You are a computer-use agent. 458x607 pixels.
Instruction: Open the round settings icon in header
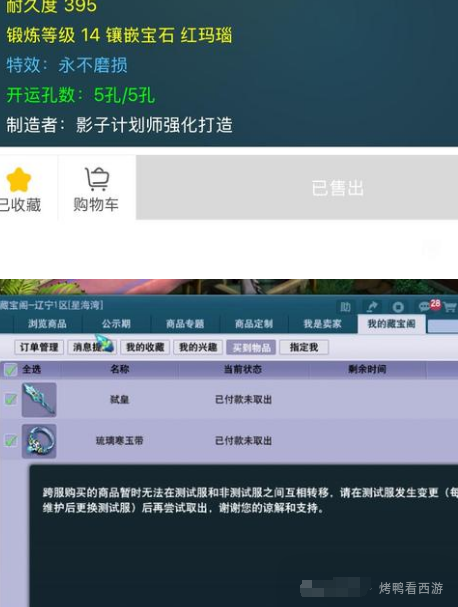coord(398,307)
